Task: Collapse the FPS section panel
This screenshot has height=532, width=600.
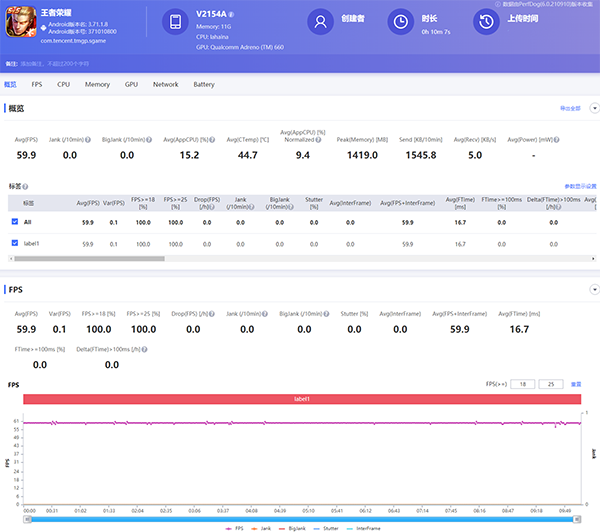Action: pyautogui.click(x=594, y=289)
